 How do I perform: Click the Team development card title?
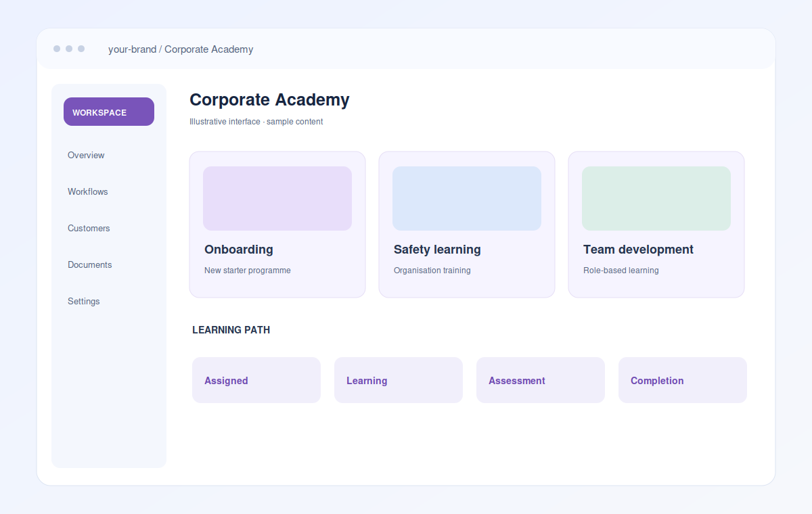coord(638,250)
